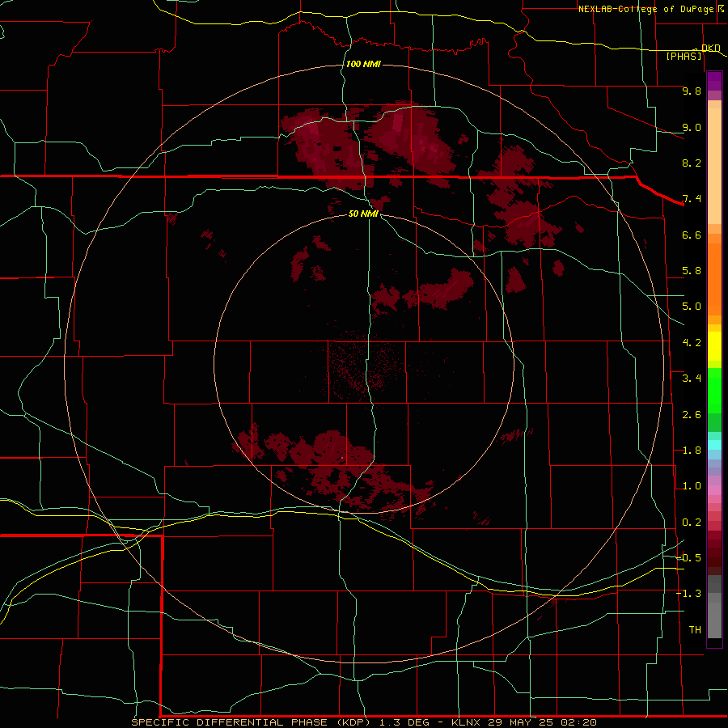Click the 8.2 value on the color scale
This screenshot has width=728, height=728.
(692, 163)
